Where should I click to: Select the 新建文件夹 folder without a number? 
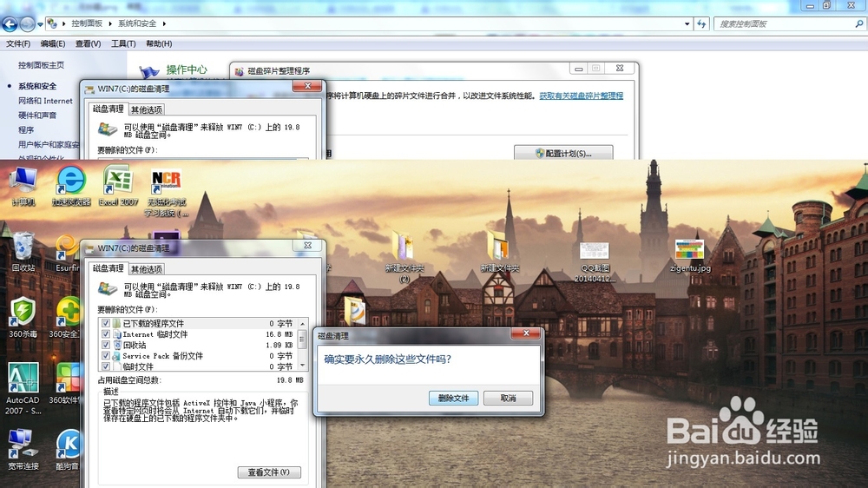coord(499,252)
